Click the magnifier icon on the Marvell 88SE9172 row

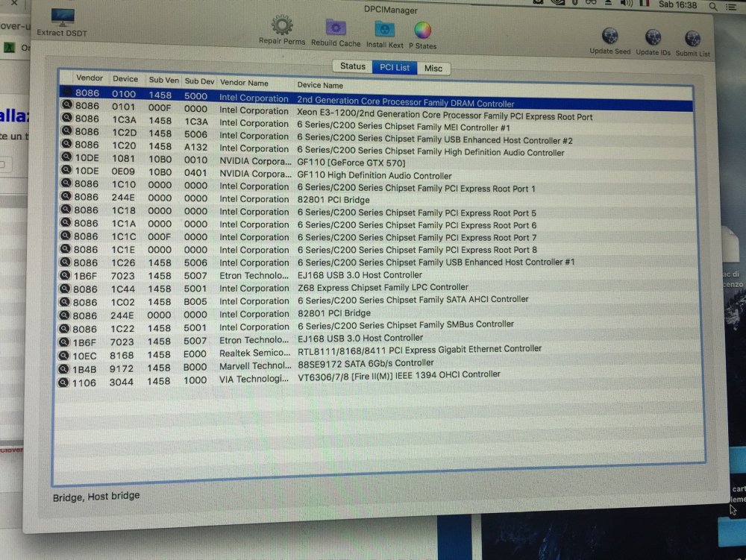[63, 368]
